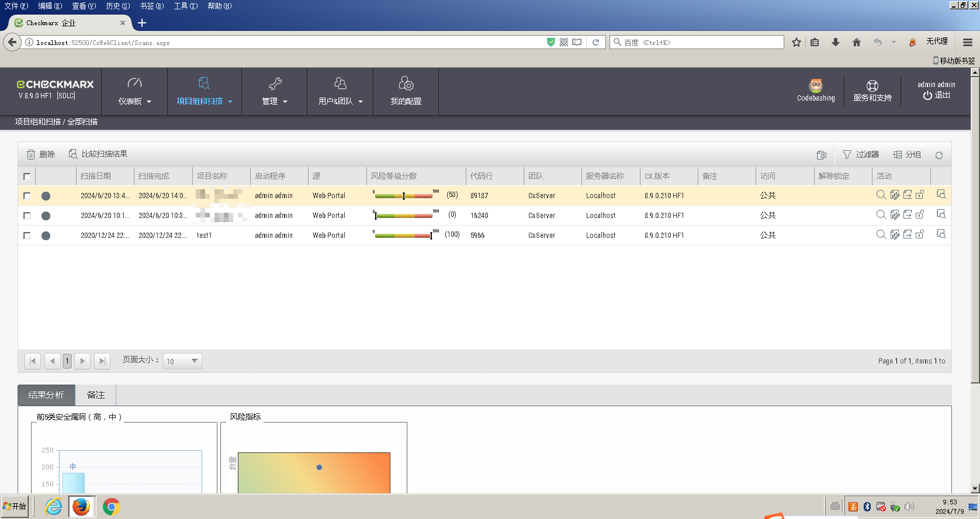Click 比较扫描结果 button
Viewport: 980px width, 519px height.
click(x=98, y=154)
